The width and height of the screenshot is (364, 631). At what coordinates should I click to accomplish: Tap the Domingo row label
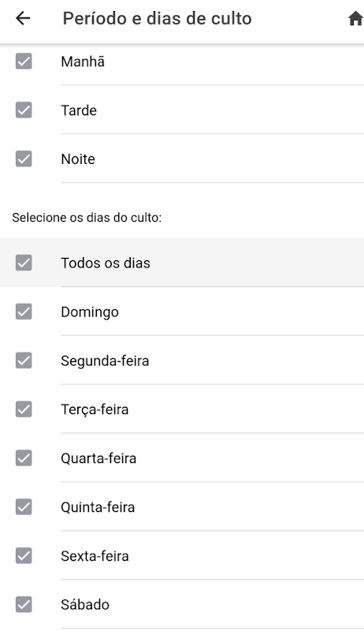90,312
